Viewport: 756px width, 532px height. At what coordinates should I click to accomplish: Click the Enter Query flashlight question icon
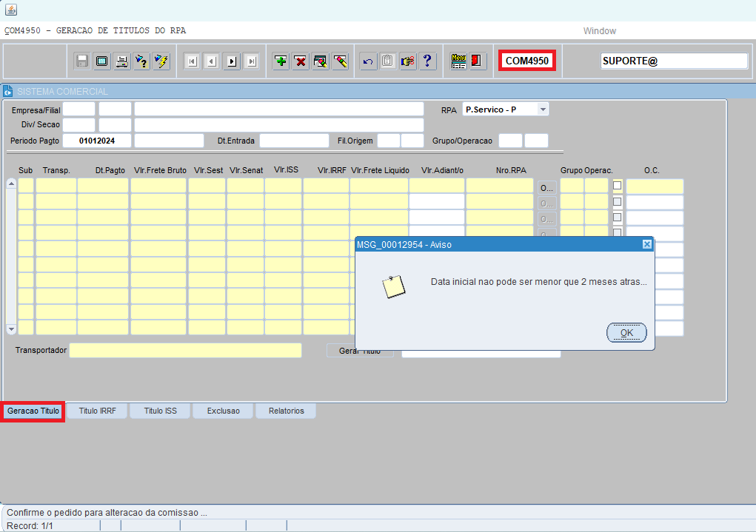coord(141,61)
